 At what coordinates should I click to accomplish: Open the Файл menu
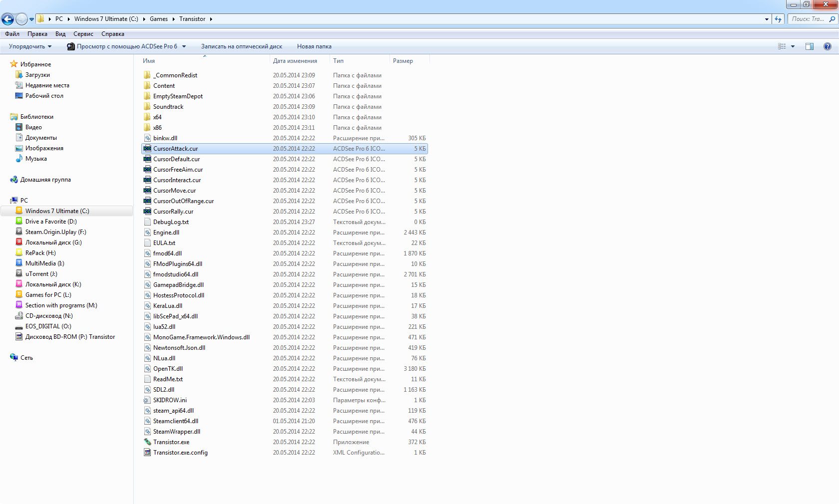[12, 34]
